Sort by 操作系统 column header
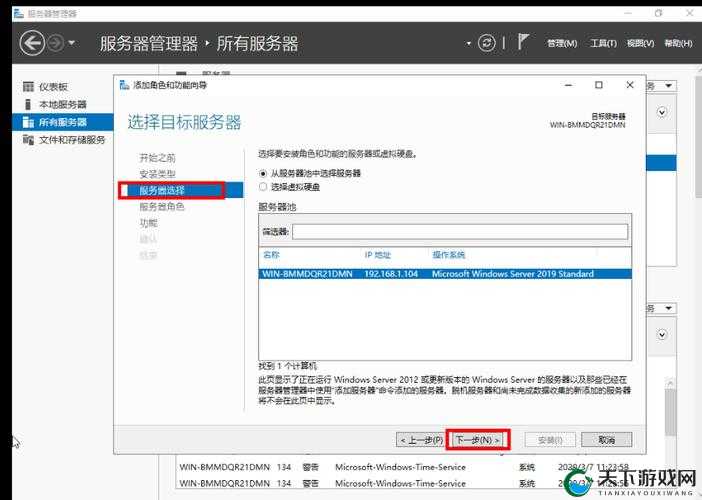 coord(449,255)
